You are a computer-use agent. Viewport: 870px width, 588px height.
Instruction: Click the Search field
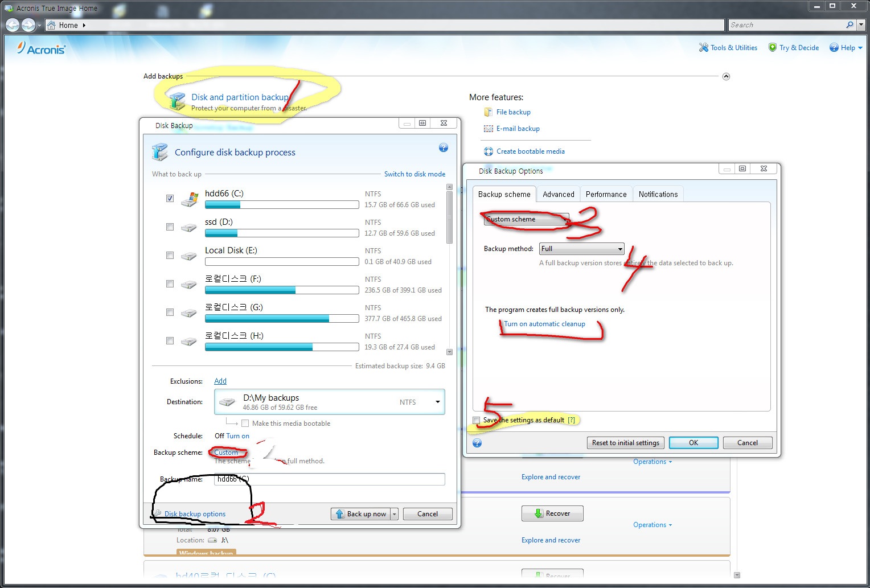[x=786, y=25]
